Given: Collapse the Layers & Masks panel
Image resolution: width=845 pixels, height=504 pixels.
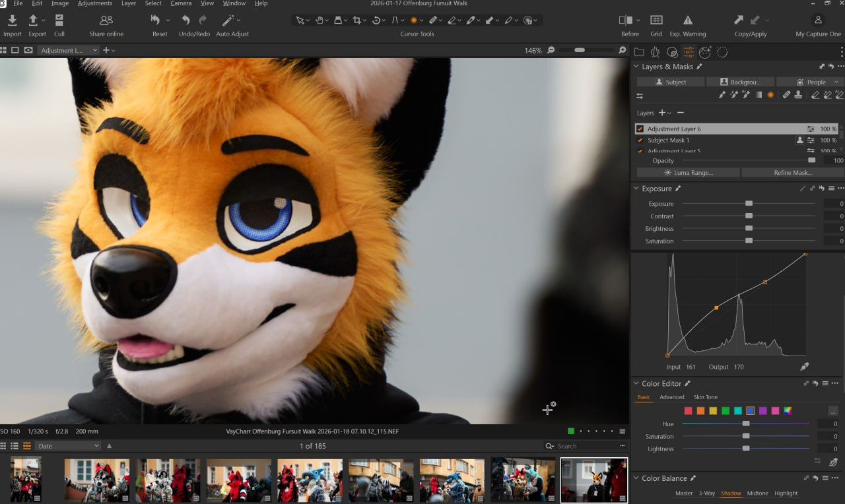Looking at the screenshot, I should click(x=636, y=67).
